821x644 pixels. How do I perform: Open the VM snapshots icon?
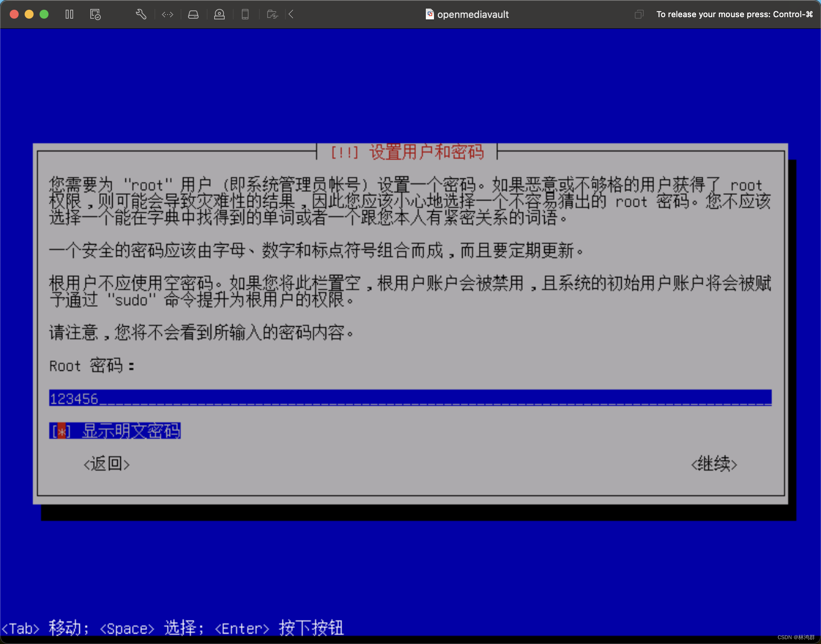[95, 14]
